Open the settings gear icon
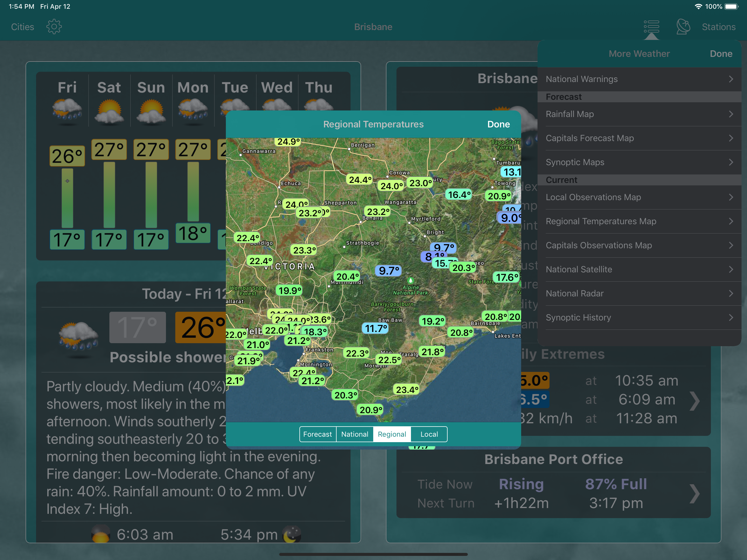Screen dimensions: 747x560 tap(54, 27)
